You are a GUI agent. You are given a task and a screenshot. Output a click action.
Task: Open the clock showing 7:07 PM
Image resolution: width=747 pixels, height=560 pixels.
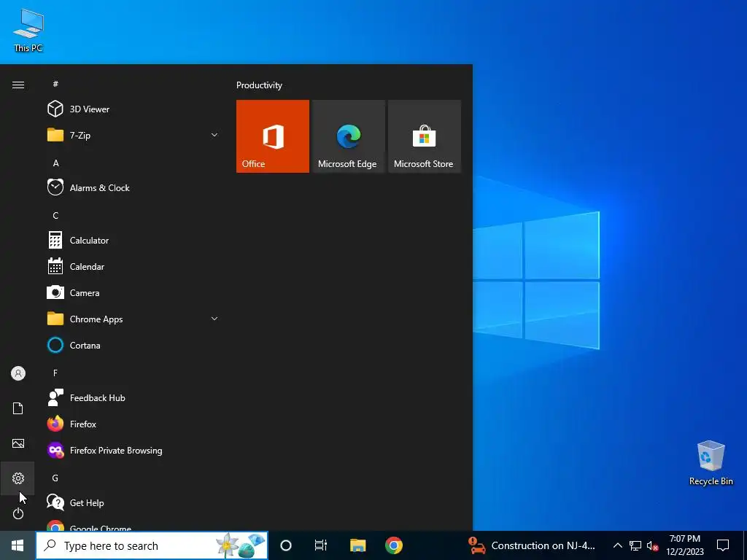pos(684,545)
